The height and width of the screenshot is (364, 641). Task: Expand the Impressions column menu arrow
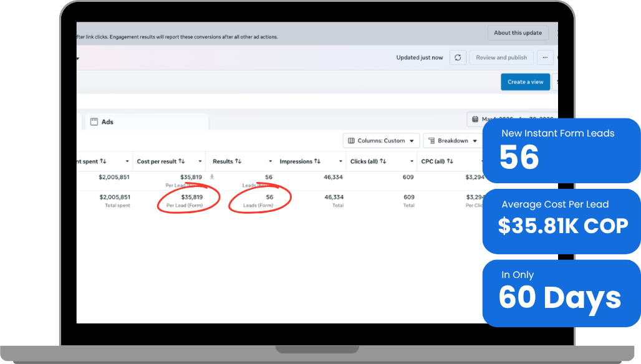340,161
